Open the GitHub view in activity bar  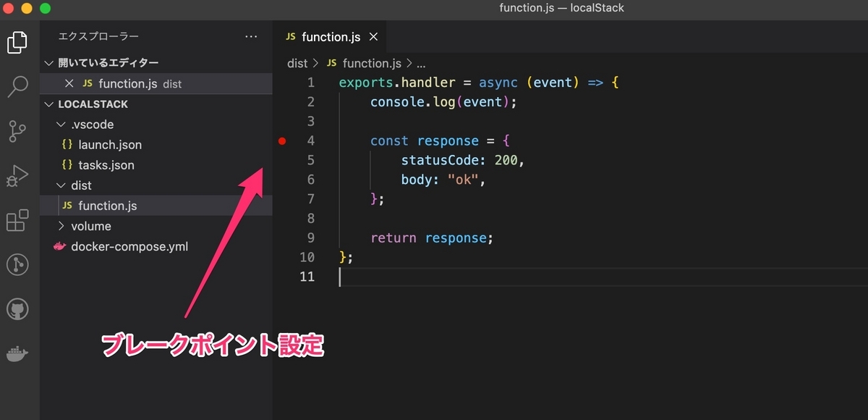[x=17, y=310]
